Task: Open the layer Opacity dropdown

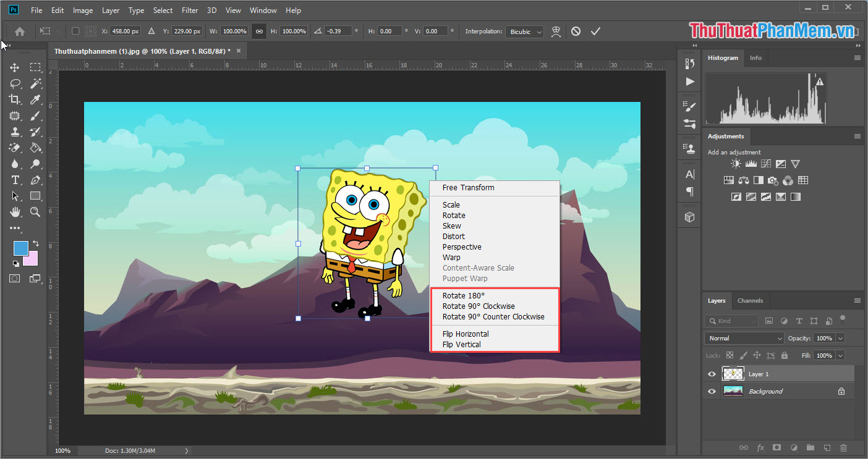Action: (840, 338)
